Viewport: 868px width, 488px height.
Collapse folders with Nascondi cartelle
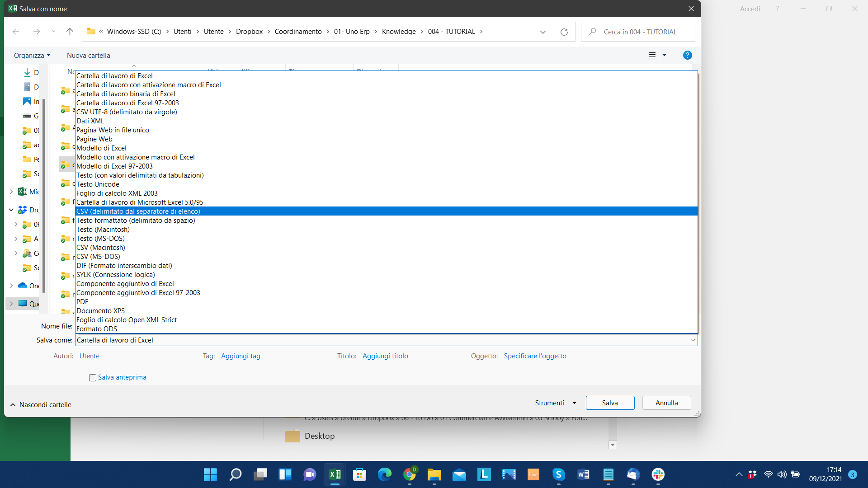click(41, 405)
